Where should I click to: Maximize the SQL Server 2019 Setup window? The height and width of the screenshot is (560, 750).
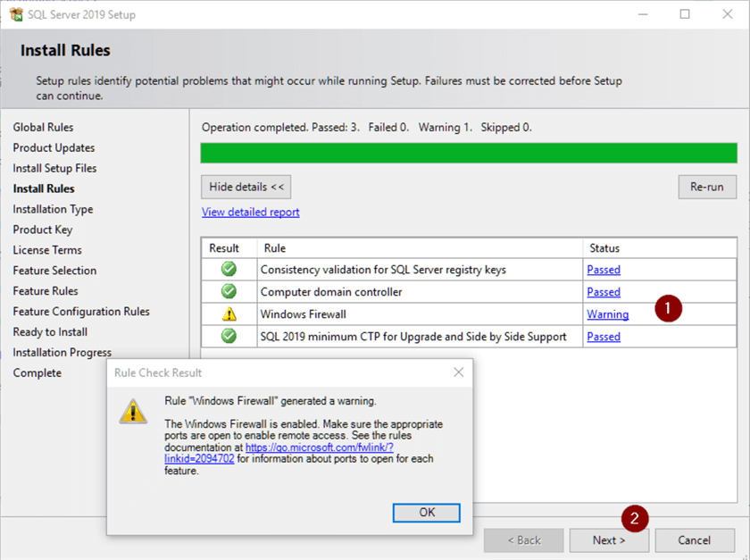[x=685, y=14]
